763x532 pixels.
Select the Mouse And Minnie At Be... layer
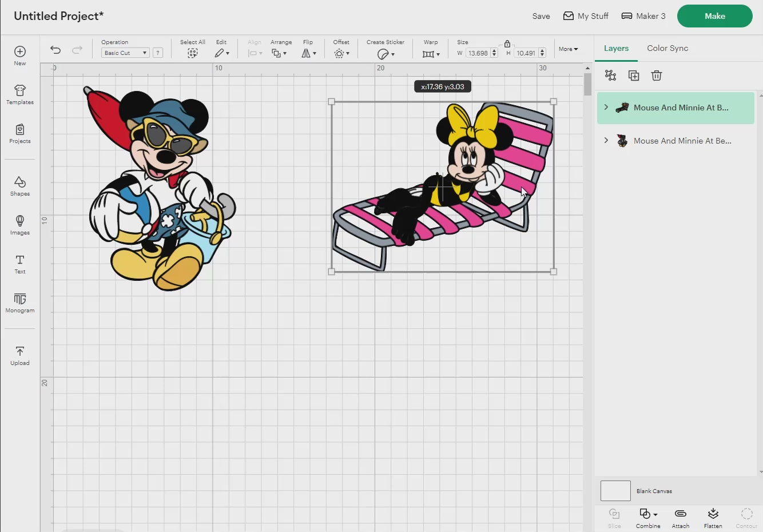[x=675, y=141]
